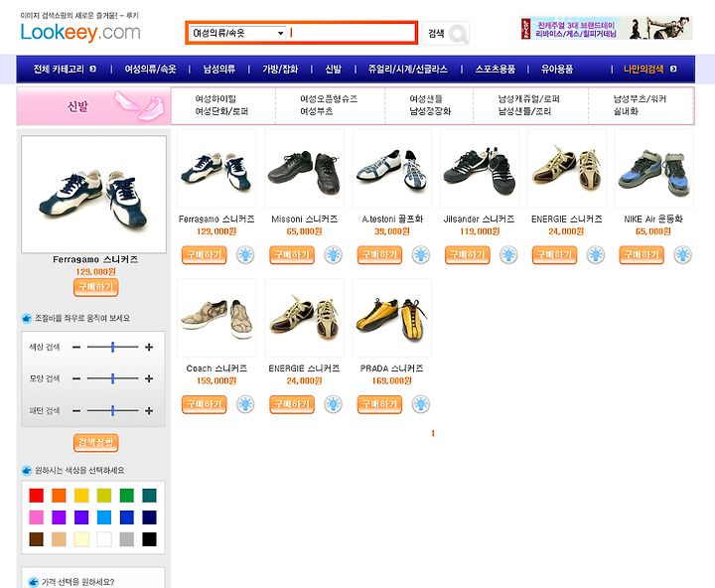
Task: Open the 남성의류 menu item
Action: coord(218,69)
